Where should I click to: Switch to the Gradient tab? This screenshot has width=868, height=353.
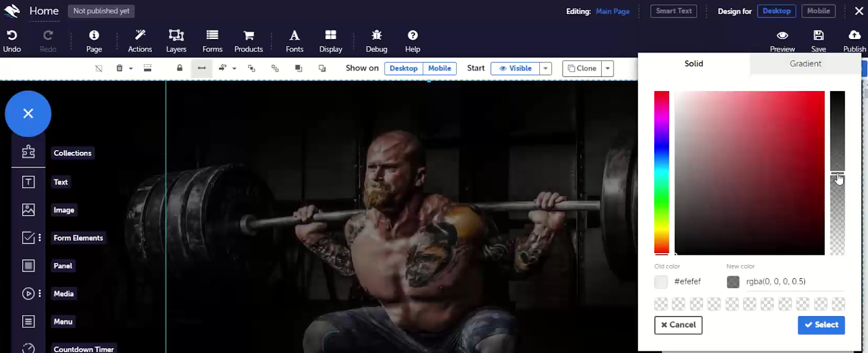click(x=805, y=63)
